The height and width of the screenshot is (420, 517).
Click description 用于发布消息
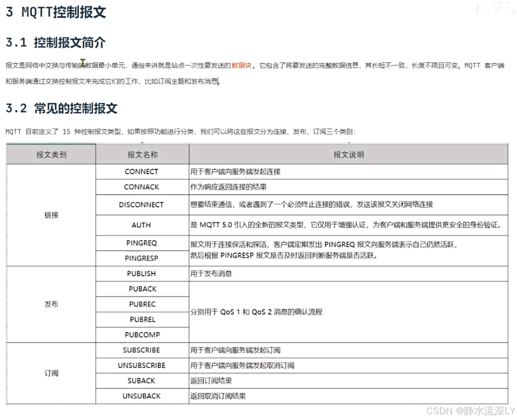211,273
